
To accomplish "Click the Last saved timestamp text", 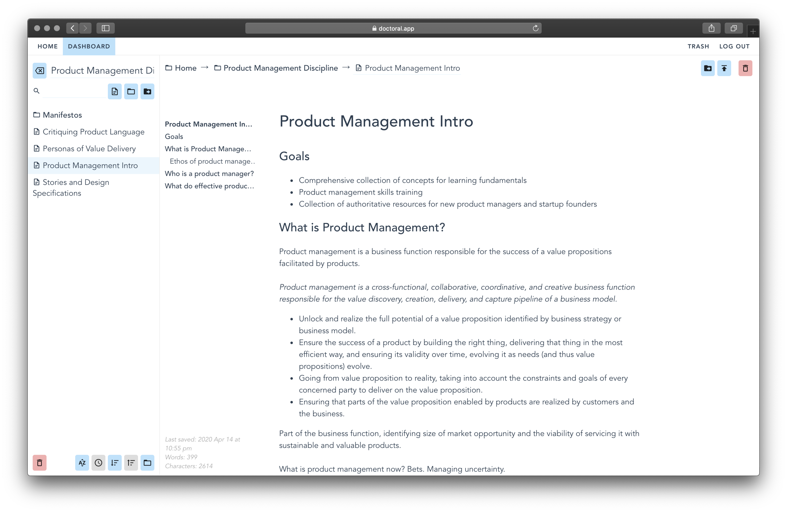I will [x=203, y=444].
